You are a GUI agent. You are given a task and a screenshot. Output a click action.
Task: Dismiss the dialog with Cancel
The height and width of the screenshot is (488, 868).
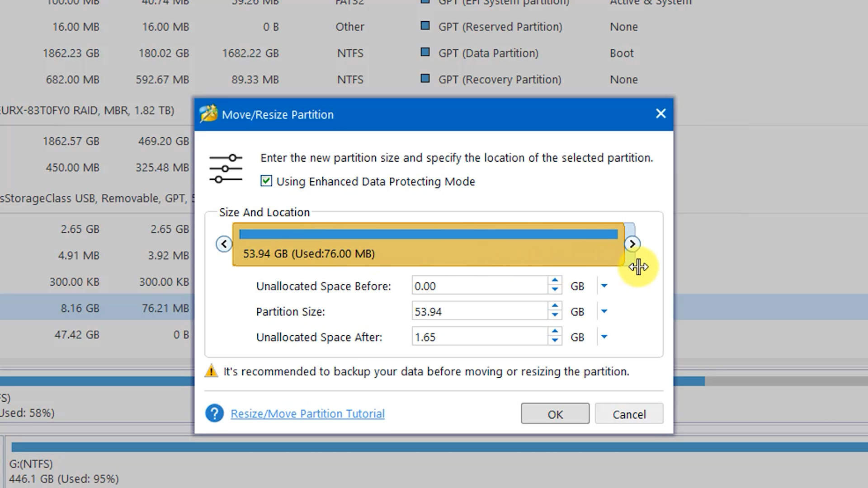click(629, 414)
